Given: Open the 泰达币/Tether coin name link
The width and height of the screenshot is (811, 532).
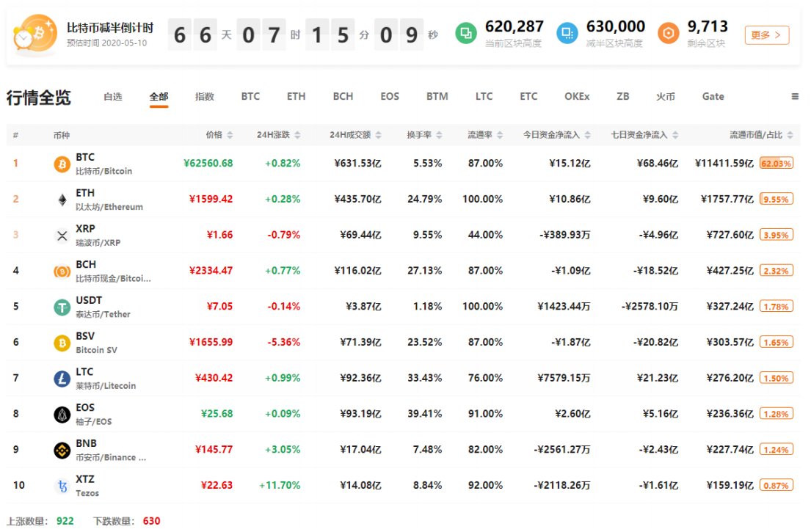Looking at the screenshot, I should 103,314.
